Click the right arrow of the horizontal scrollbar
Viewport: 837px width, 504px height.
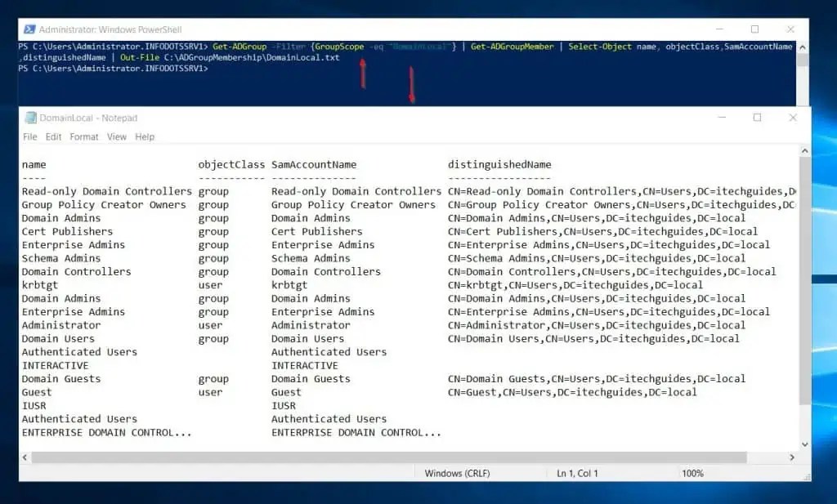(790, 459)
